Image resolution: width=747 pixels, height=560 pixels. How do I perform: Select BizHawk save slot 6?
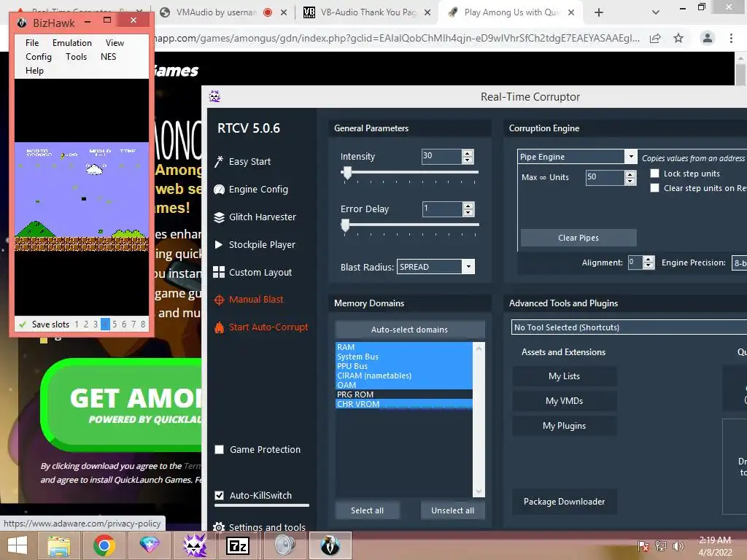coord(124,324)
